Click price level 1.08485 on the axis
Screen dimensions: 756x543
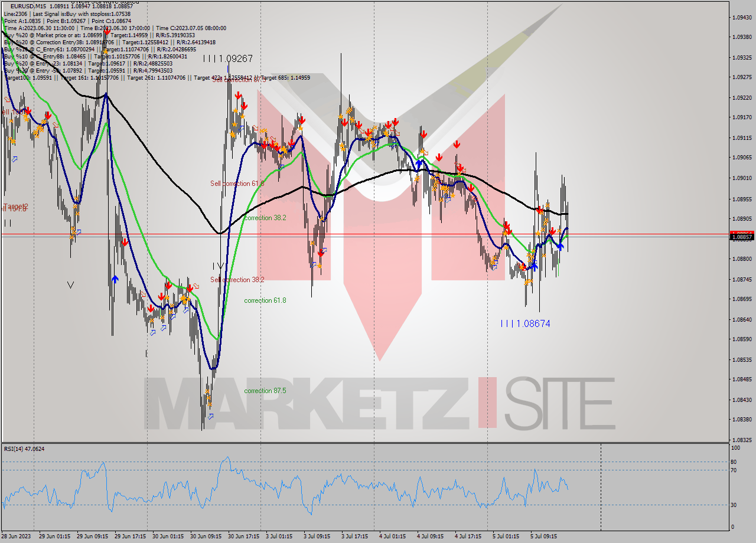[x=741, y=379]
